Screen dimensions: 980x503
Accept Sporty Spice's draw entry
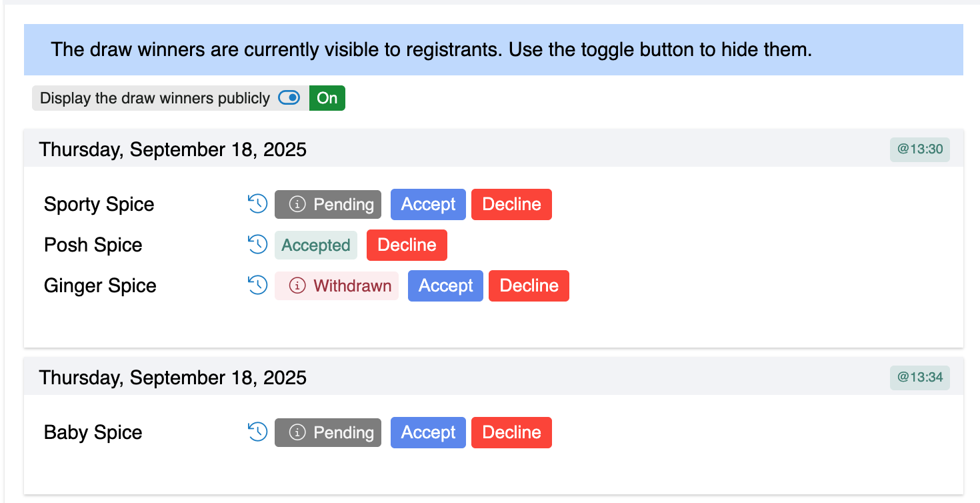point(428,204)
